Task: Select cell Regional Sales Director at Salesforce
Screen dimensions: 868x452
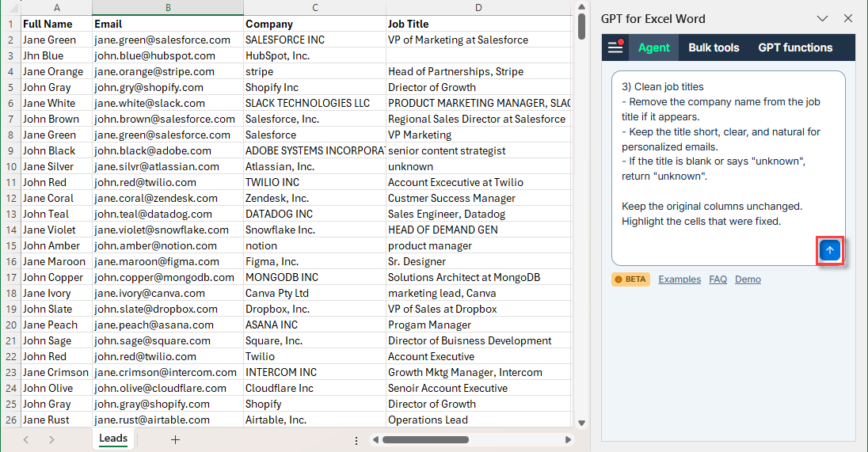Action: tap(478, 119)
